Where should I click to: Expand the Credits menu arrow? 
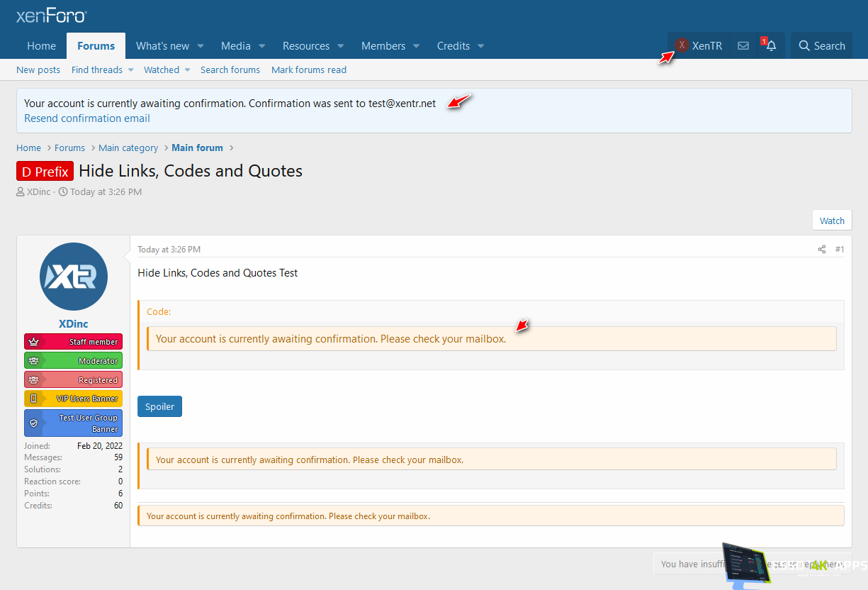pos(480,46)
